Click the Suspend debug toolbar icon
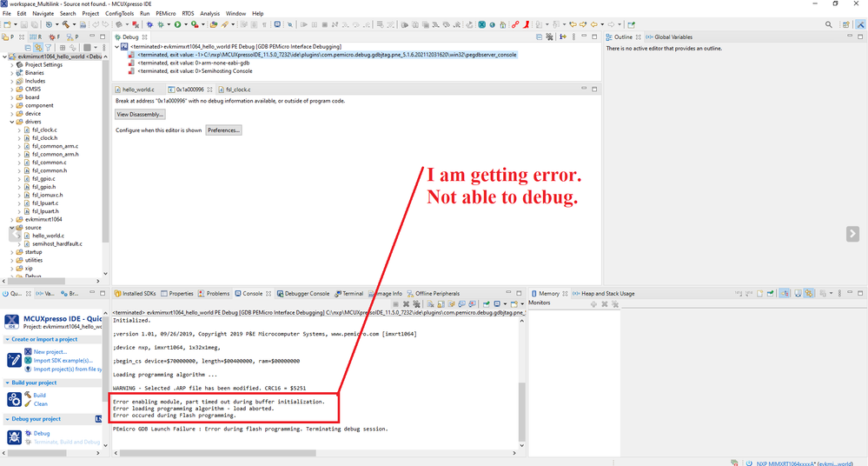The height and width of the screenshot is (466, 868). tap(315, 24)
